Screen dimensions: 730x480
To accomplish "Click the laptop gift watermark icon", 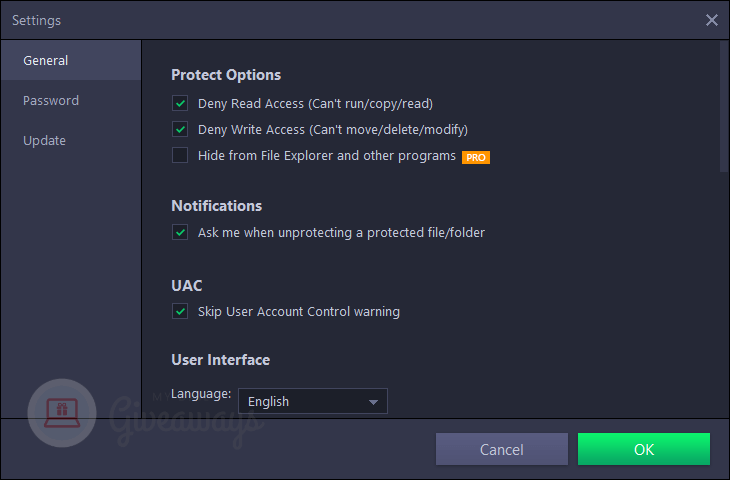I will [62, 412].
